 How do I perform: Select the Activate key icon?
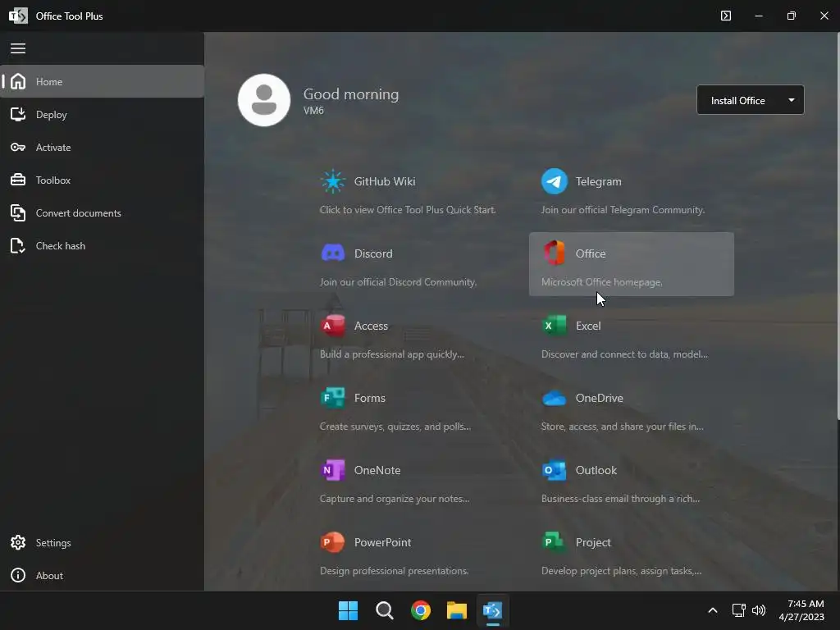pyautogui.click(x=18, y=148)
